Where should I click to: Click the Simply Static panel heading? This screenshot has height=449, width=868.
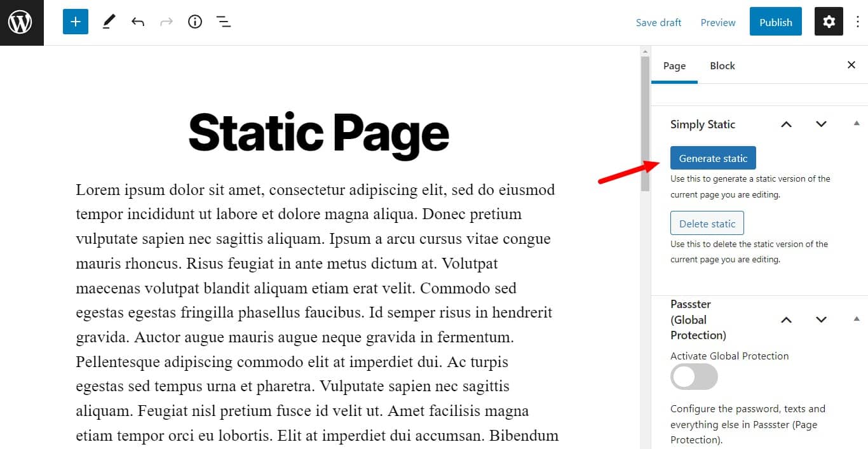pyautogui.click(x=702, y=124)
